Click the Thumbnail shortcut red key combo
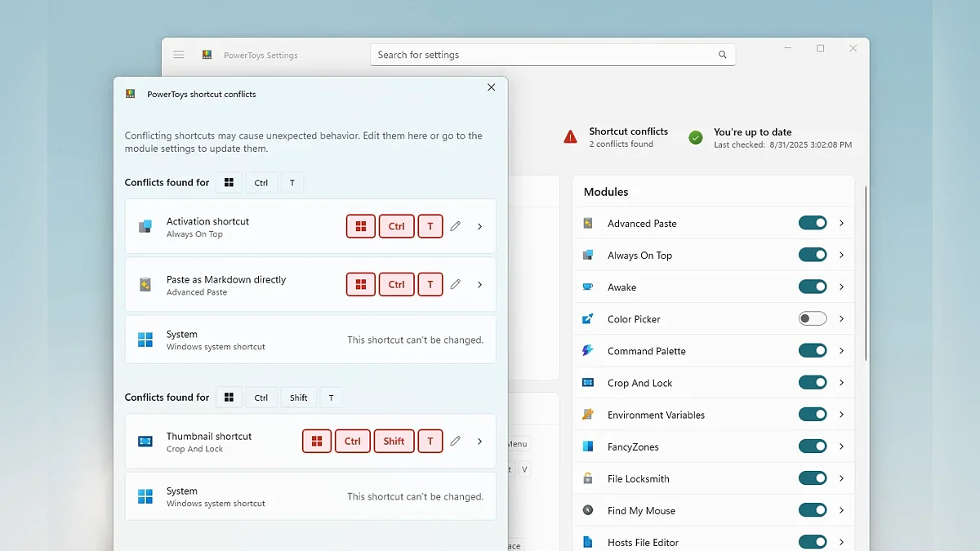Image resolution: width=980 pixels, height=551 pixels. point(372,441)
